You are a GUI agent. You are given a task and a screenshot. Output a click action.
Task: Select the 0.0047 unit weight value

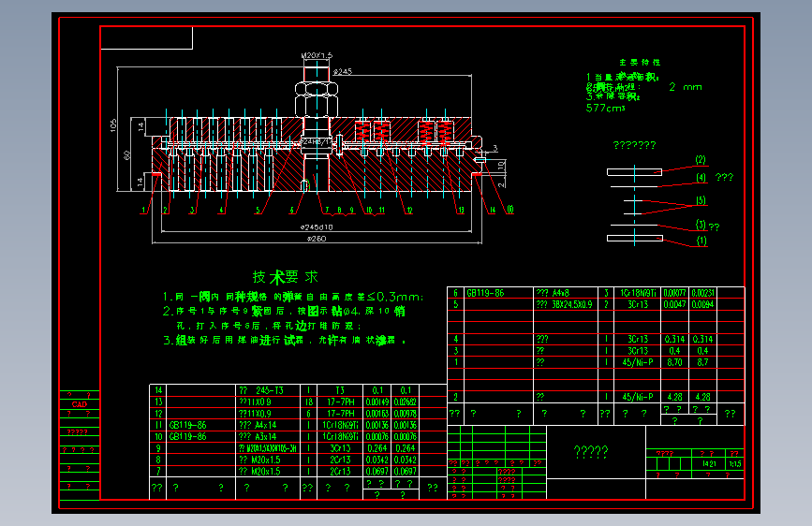coord(674,304)
